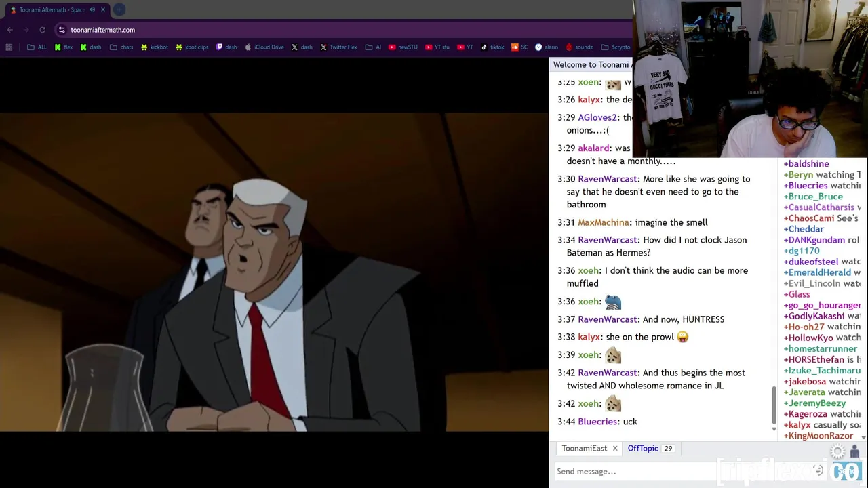Open the soundz bookmark
This screenshot has width=868, height=488.
[578, 47]
